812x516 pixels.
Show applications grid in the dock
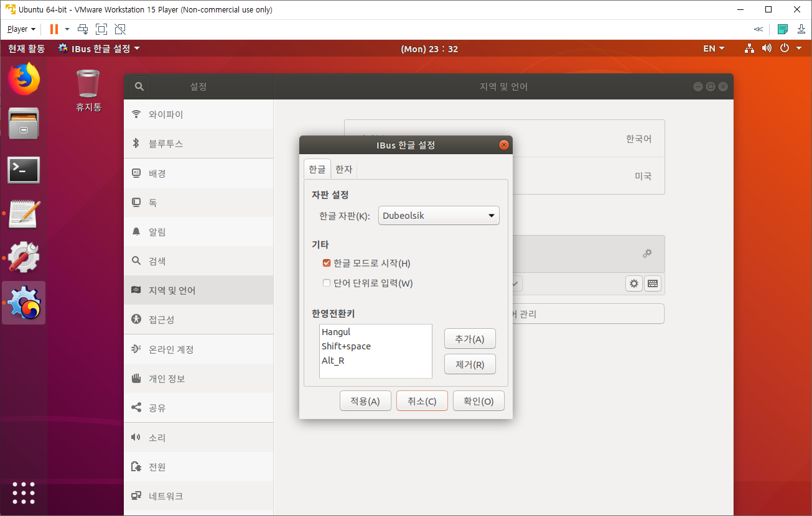coord(24,493)
